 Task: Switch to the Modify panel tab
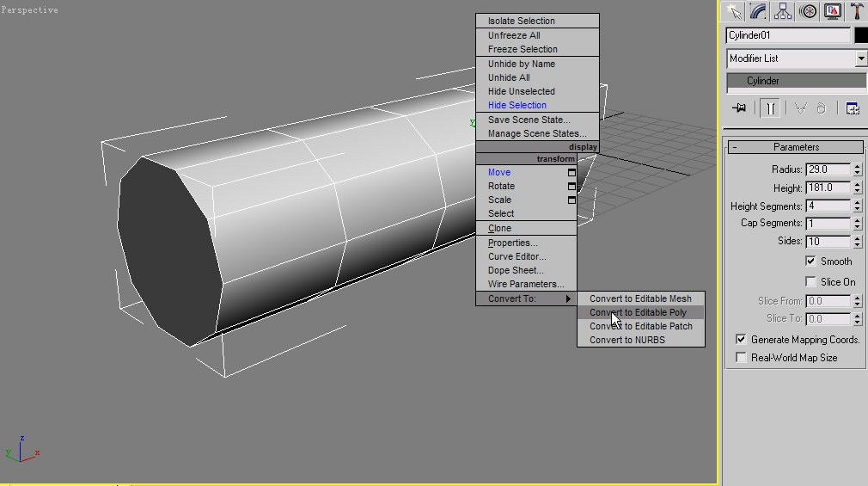pos(758,11)
